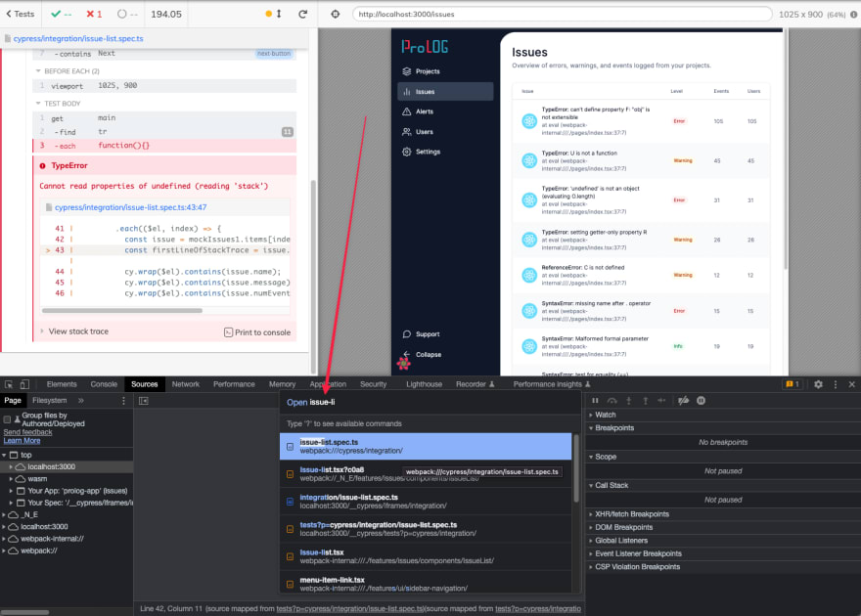Click the Cypress URL bar
The height and width of the screenshot is (616, 861).
tap(562, 14)
